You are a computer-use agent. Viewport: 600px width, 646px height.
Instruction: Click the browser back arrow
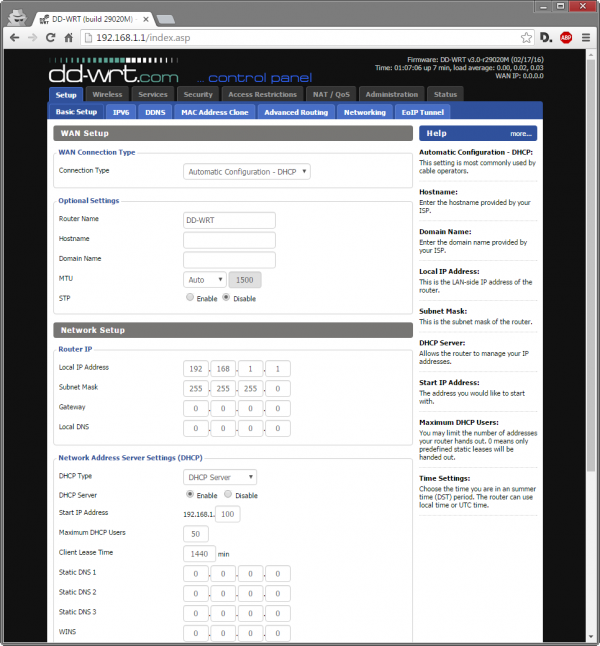(x=14, y=37)
